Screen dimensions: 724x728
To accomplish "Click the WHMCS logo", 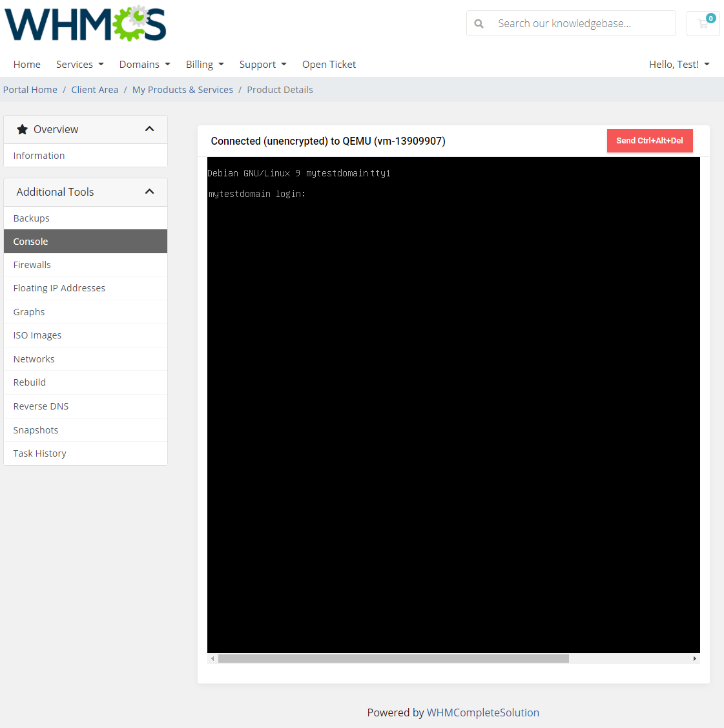I will point(85,24).
